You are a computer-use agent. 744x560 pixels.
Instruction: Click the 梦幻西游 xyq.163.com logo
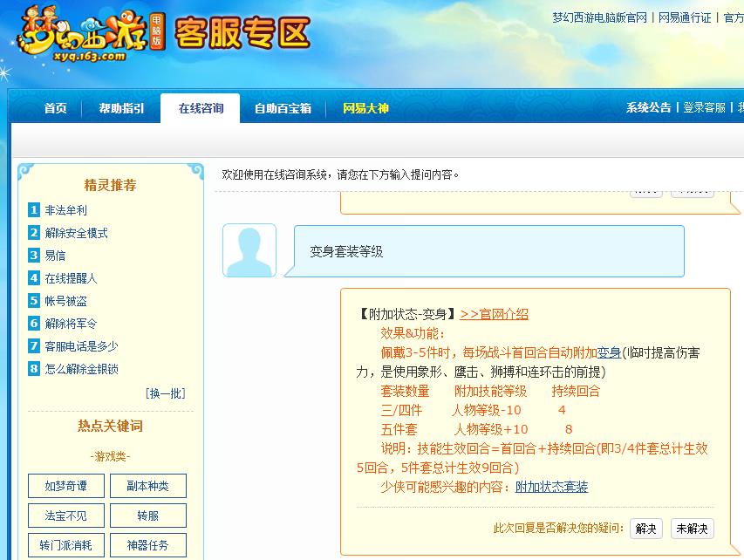(90, 34)
